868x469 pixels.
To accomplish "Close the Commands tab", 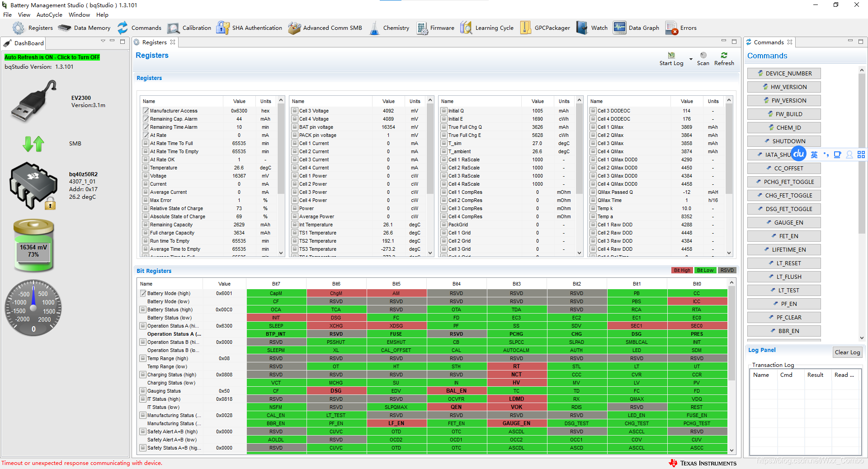I will (x=790, y=42).
